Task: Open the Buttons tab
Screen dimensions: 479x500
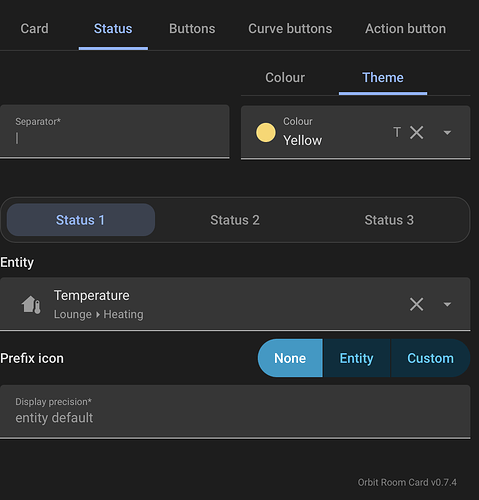Action: [192, 29]
